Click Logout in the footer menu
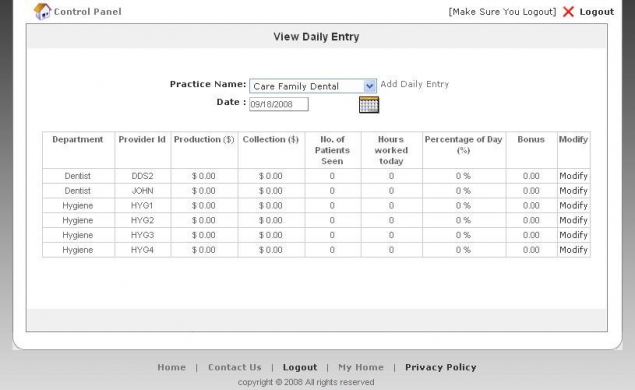This screenshot has width=635, height=390. pyautogui.click(x=300, y=367)
